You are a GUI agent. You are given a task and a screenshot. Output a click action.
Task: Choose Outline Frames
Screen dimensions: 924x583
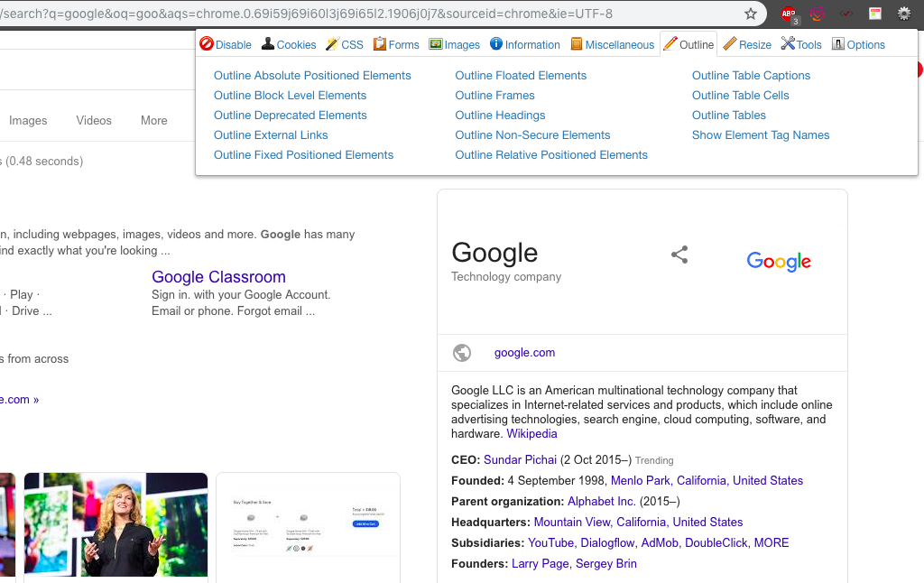(x=495, y=96)
